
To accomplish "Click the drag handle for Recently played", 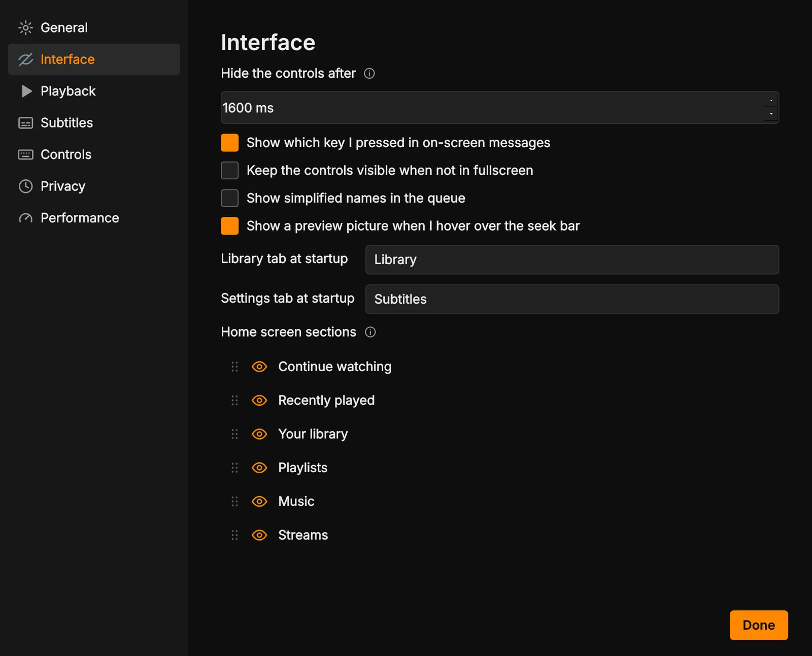I will coord(234,401).
